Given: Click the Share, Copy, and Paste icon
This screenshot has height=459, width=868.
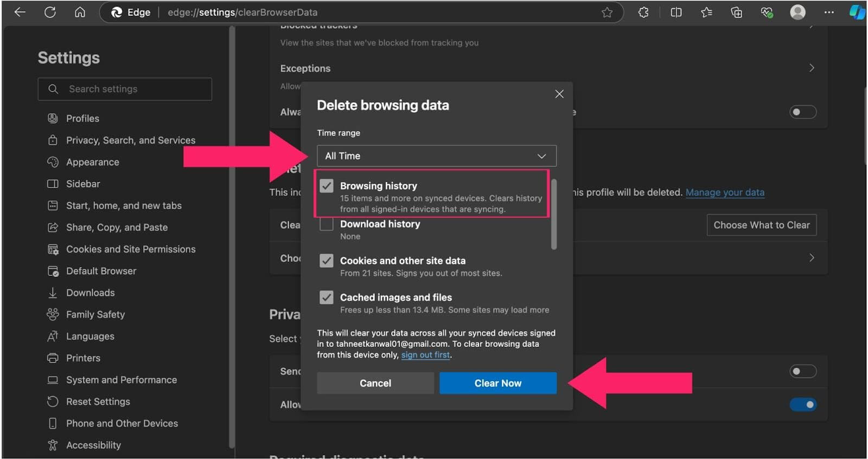Looking at the screenshot, I should pos(53,227).
